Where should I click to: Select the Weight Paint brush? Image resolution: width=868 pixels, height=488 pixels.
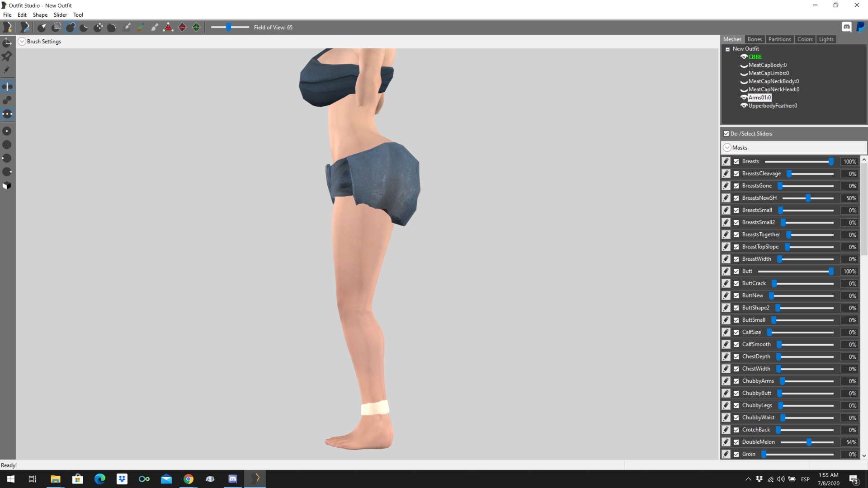[x=127, y=28]
